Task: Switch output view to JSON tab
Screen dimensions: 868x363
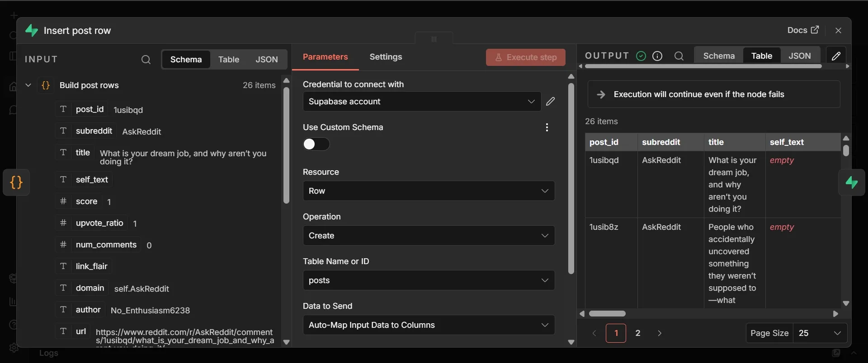Action: pos(800,56)
